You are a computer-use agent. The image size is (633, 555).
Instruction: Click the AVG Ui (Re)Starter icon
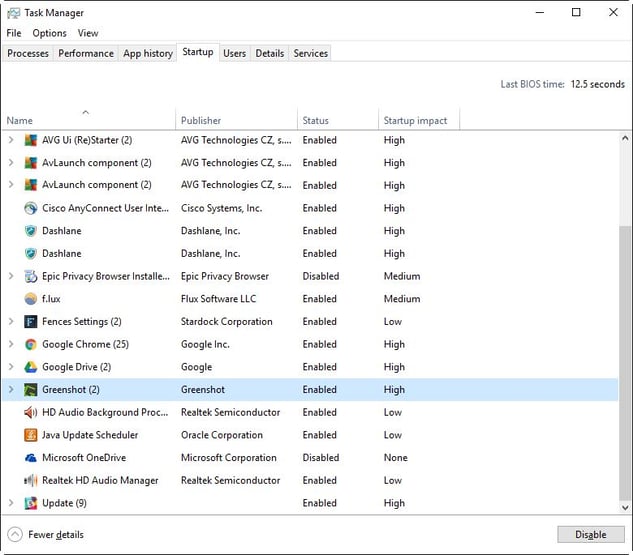[31, 140]
